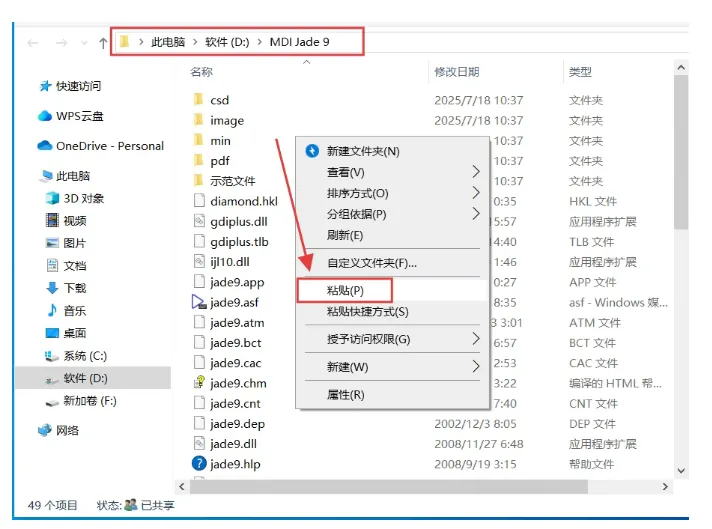712x529 pixels.
Task: Open the 授予访问权限(G) submenu
Action: pyautogui.click(x=393, y=339)
